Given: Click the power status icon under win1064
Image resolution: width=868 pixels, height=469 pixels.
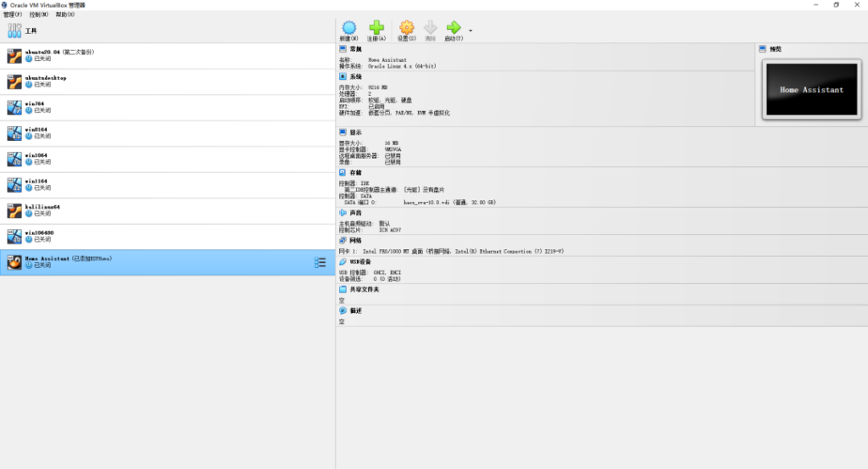Looking at the screenshot, I should [x=29, y=162].
